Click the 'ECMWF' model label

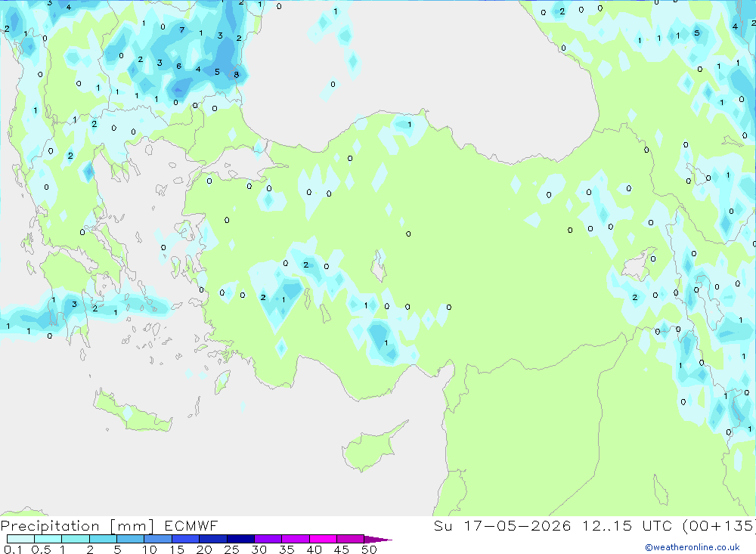(x=191, y=525)
